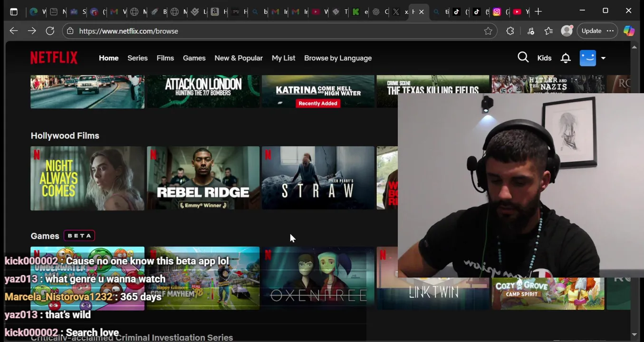Open the Series section
644x342 pixels.
click(x=137, y=58)
